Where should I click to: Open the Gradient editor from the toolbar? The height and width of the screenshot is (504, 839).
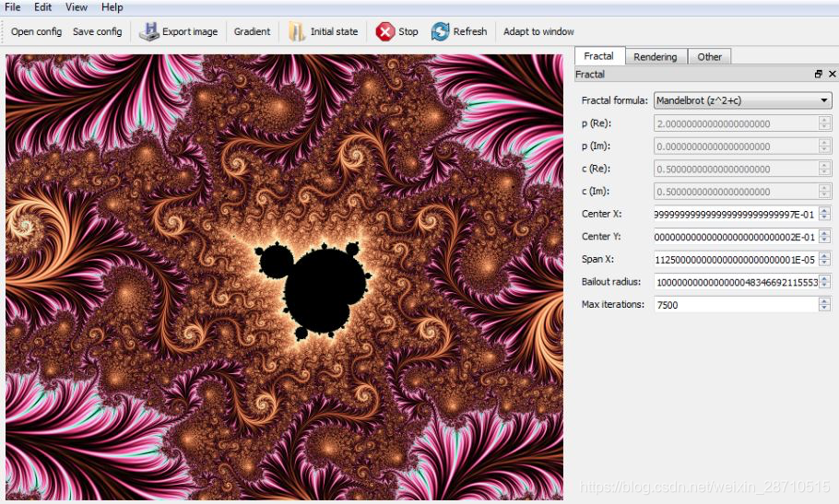pos(252,31)
